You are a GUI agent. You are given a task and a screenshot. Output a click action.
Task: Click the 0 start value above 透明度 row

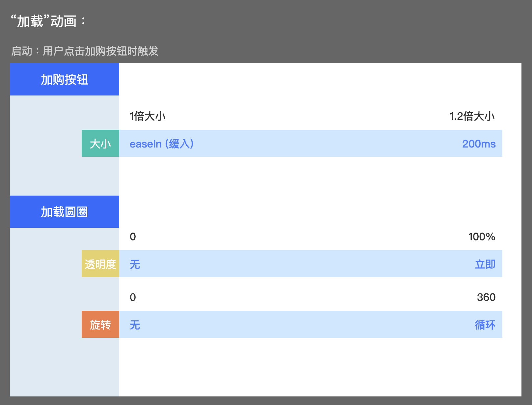pos(133,237)
